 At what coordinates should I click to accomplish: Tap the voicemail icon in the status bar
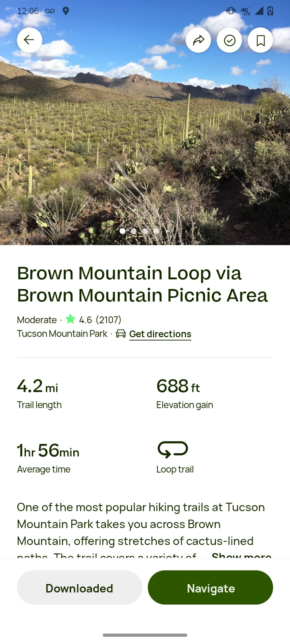50,11
